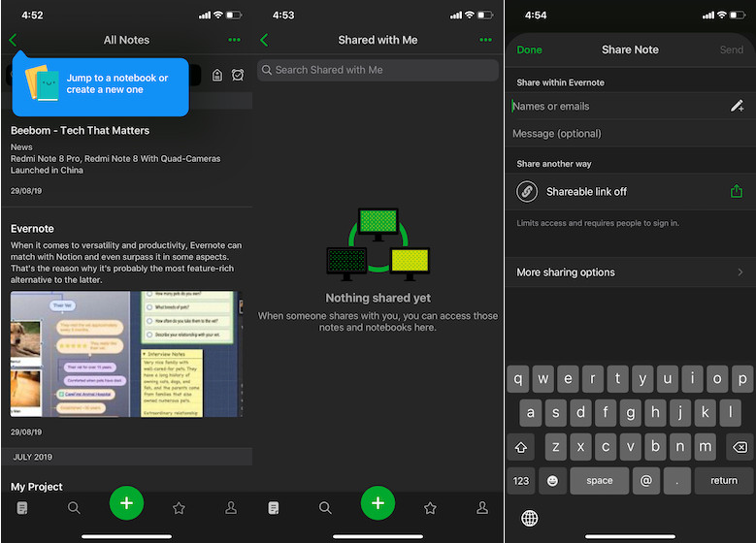This screenshot has width=756, height=543.
Task: Tap the notebook icon beside the tooltip
Action: [x=217, y=76]
